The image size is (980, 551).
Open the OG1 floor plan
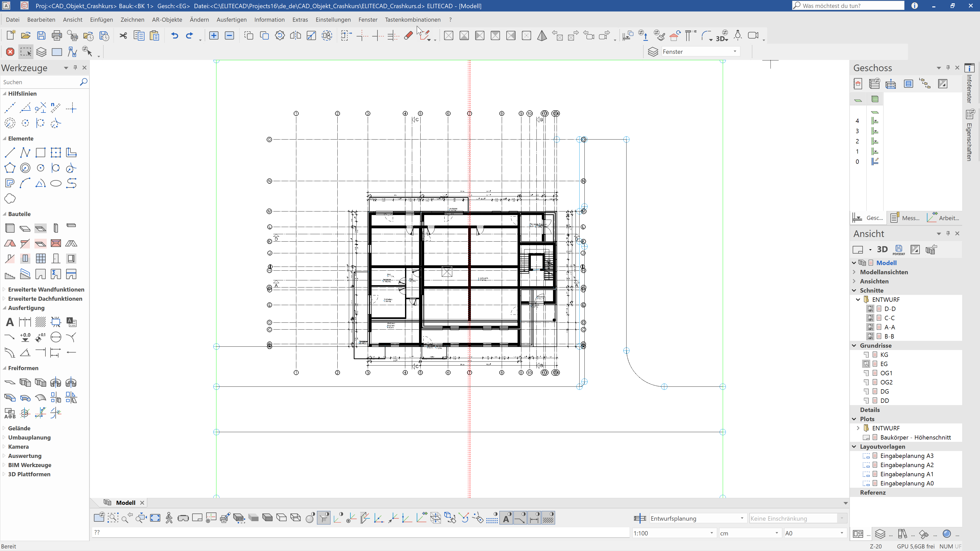coord(886,373)
